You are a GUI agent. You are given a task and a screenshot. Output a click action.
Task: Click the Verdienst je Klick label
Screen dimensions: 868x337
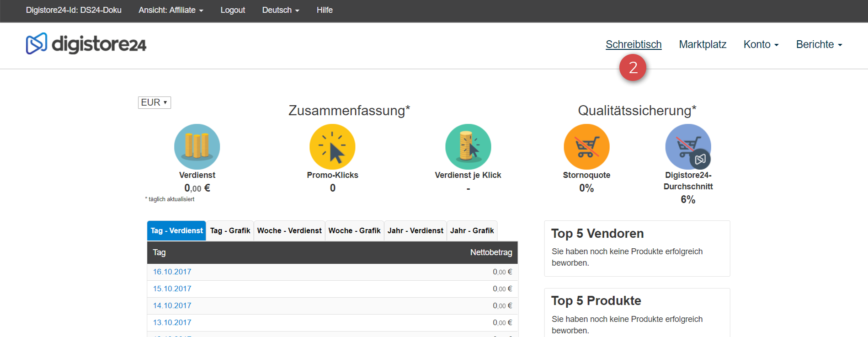[x=468, y=175]
